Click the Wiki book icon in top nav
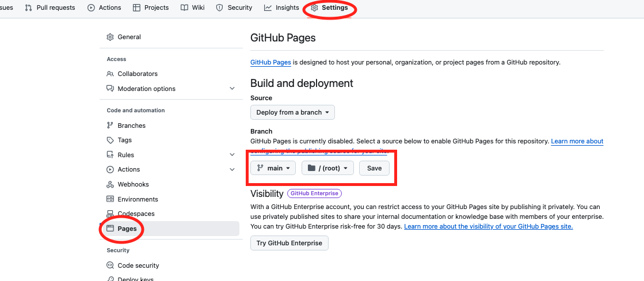 pos(184,7)
